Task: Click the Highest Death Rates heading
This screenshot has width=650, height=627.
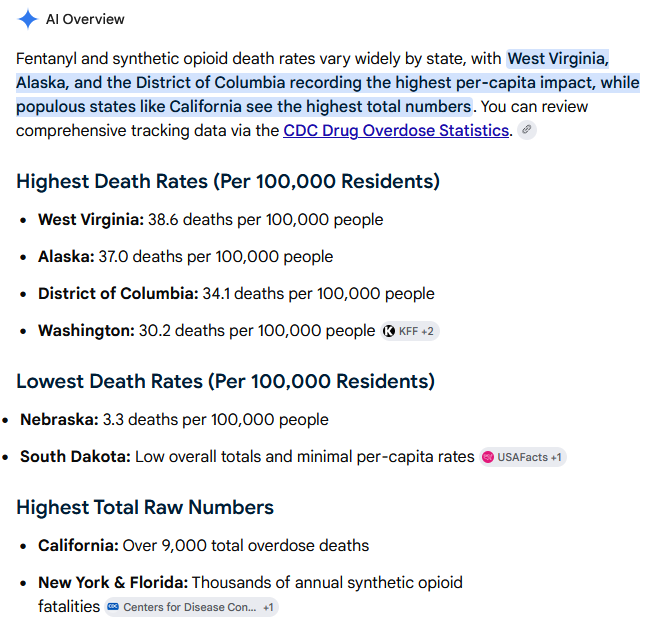Action: [x=228, y=182]
